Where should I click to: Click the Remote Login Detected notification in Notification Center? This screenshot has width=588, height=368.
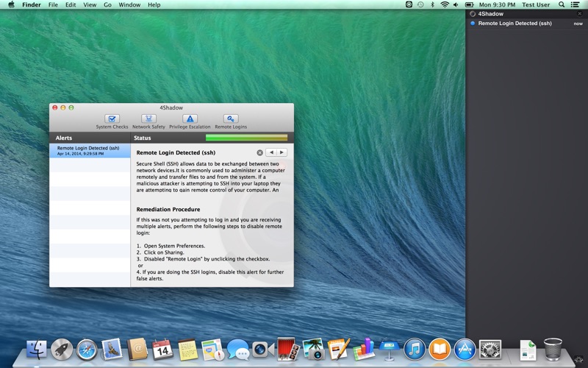point(526,24)
